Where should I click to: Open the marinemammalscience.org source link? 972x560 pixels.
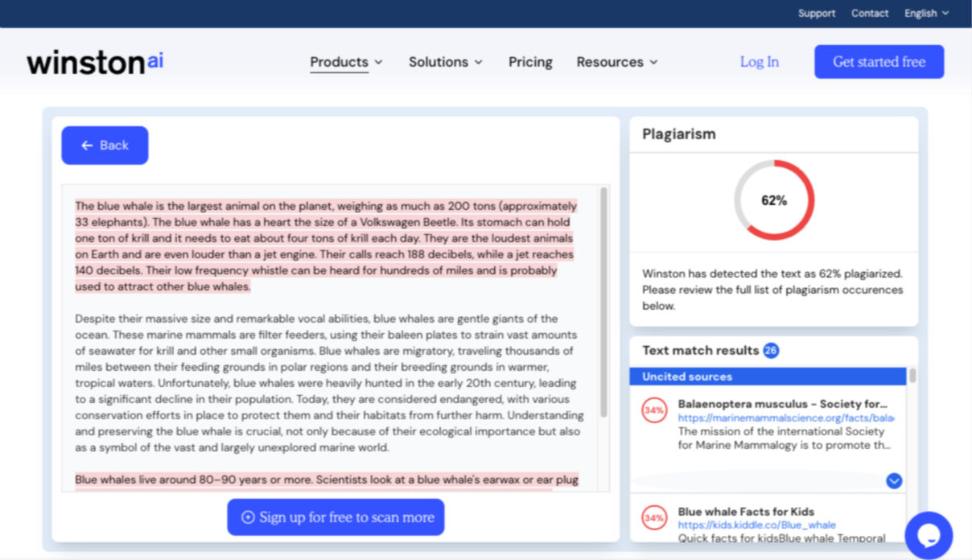click(x=785, y=418)
